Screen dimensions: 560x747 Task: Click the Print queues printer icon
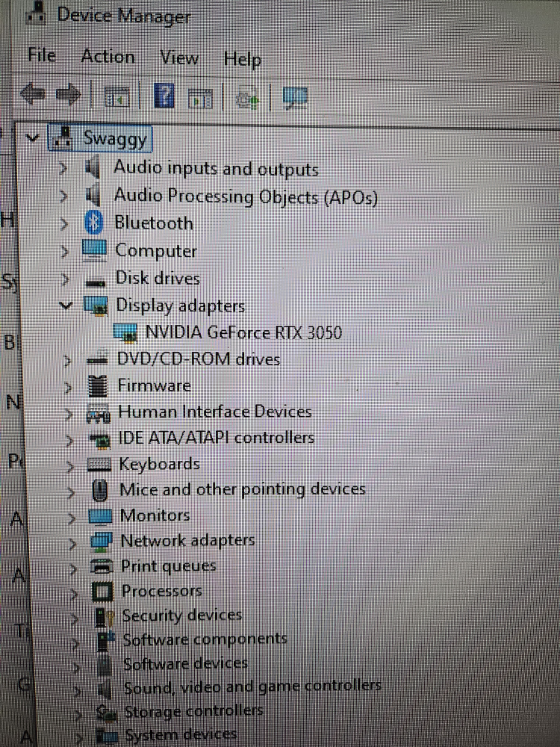pos(102,566)
